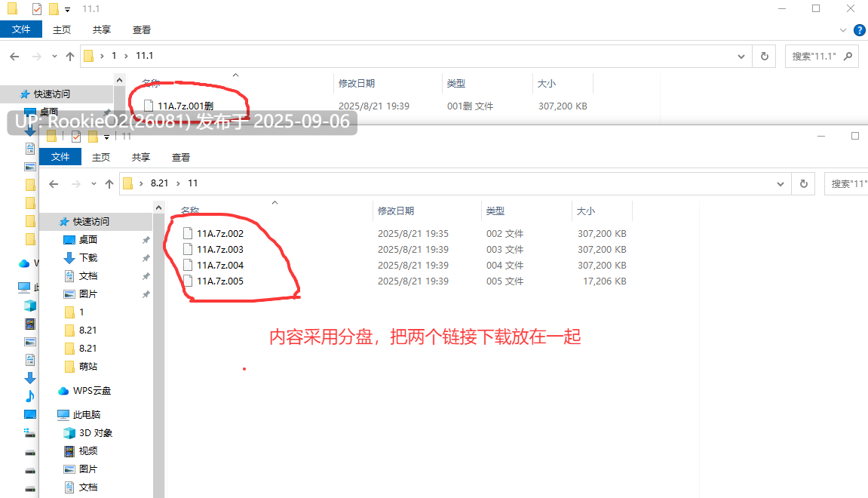Open first 8.21 folder in sidebar
Viewport: 868px width, 498px height.
click(x=87, y=330)
